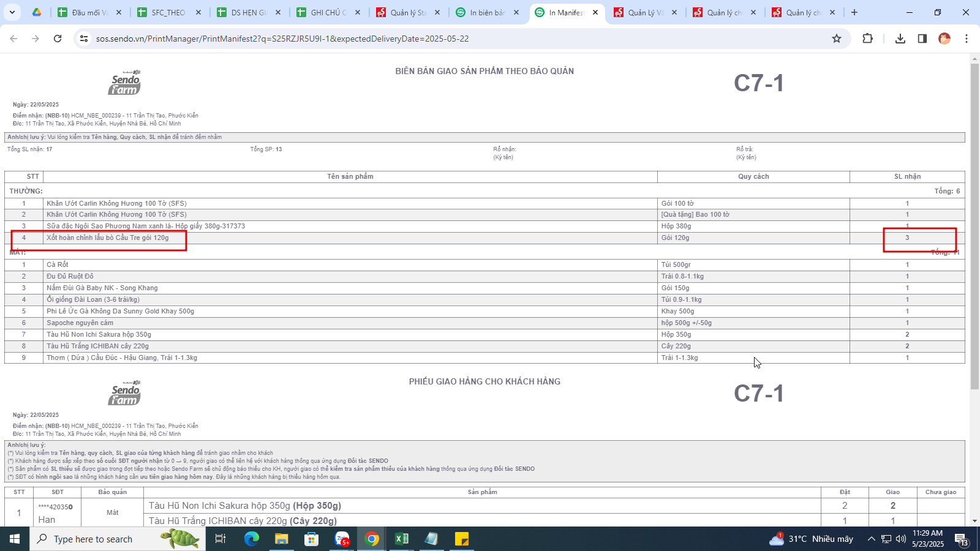Click the scrollbar up arrow
Viewport: 980px width, 551px height.
974,58
